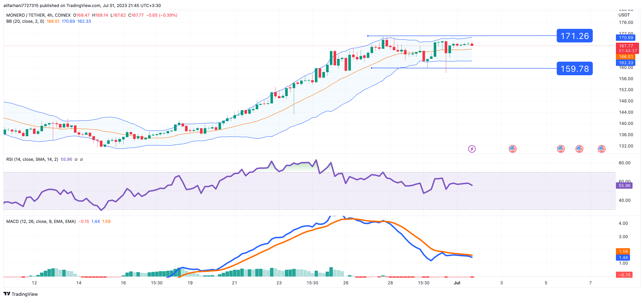This screenshot has height=300, width=644.
Task: Click the TradingView logo at bottom left
Action: pos(21,294)
